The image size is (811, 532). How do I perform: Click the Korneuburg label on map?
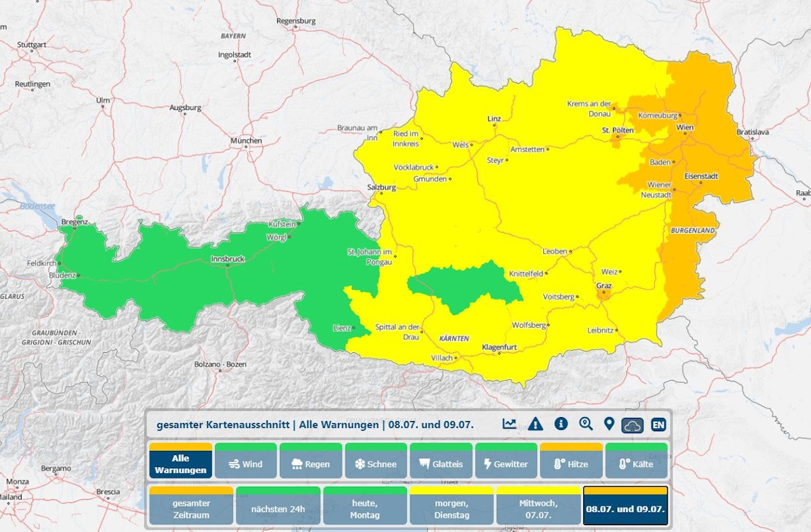pyautogui.click(x=658, y=116)
